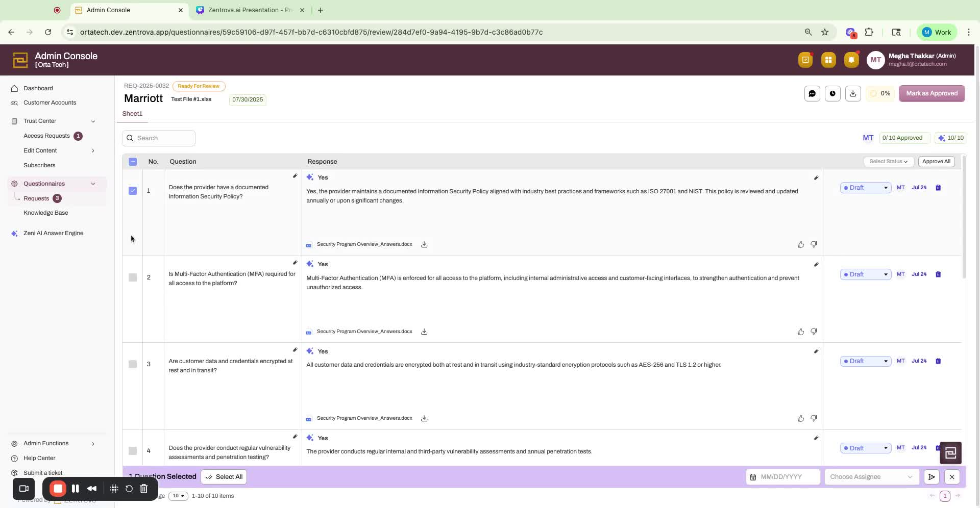Open the Draft status dropdown for question 2
Screen dimensions: 980x508
tap(866, 274)
